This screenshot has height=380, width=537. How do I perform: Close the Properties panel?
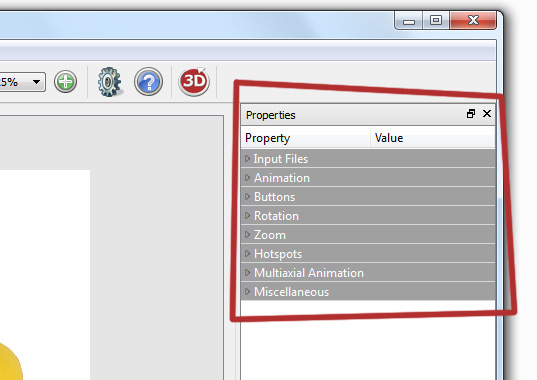(x=487, y=114)
